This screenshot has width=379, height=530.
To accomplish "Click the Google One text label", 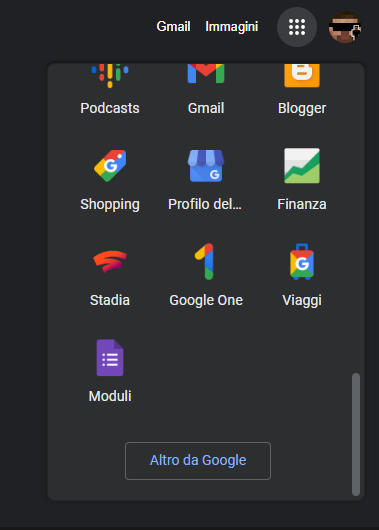I will coord(206,300).
